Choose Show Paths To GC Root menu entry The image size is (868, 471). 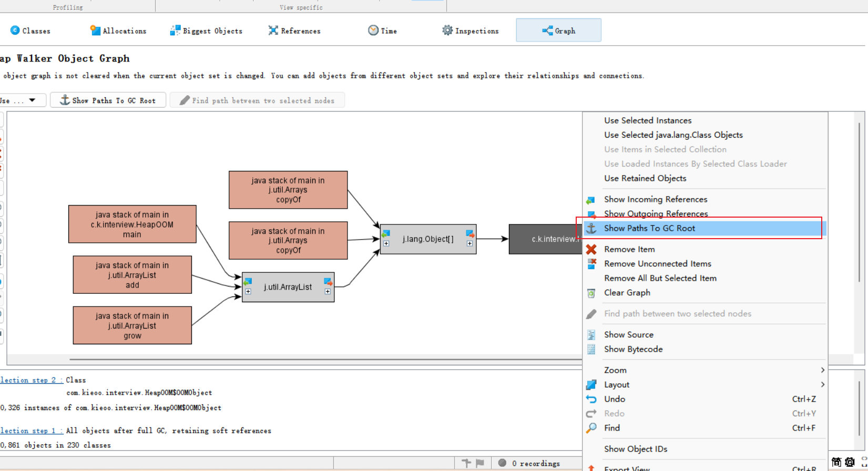649,228
